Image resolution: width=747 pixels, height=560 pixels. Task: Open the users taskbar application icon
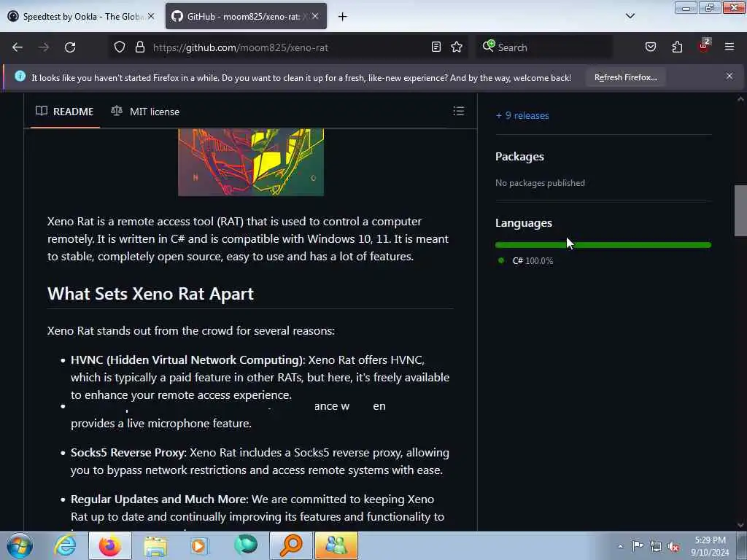click(x=336, y=545)
